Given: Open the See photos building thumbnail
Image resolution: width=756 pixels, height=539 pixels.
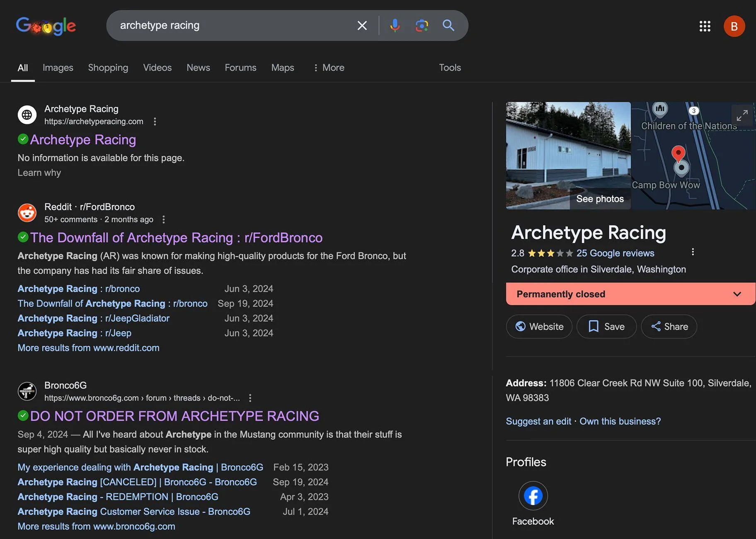Looking at the screenshot, I should pyautogui.click(x=568, y=155).
